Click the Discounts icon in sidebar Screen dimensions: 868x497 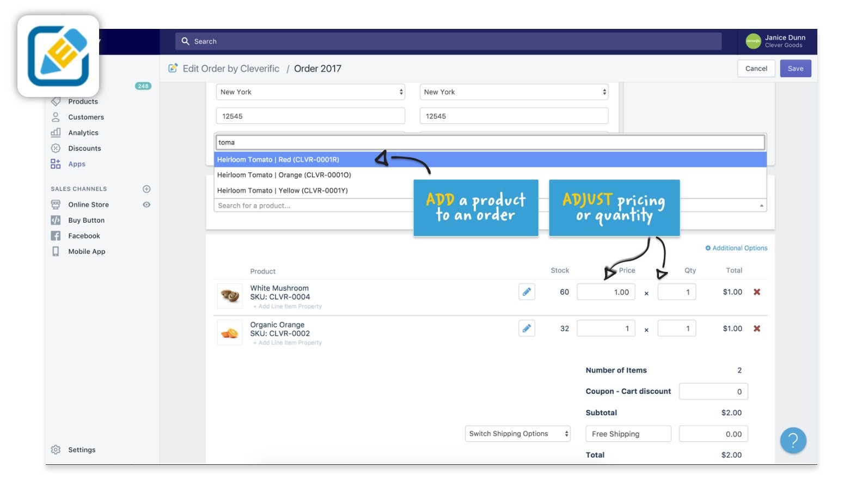56,148
